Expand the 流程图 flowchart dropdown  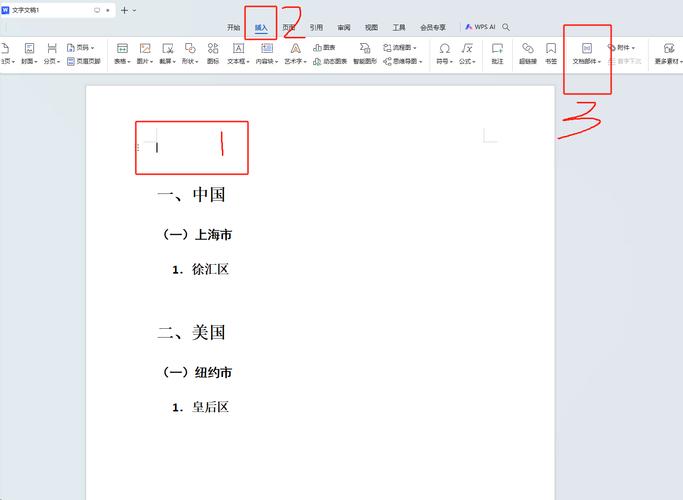point(398,47)
